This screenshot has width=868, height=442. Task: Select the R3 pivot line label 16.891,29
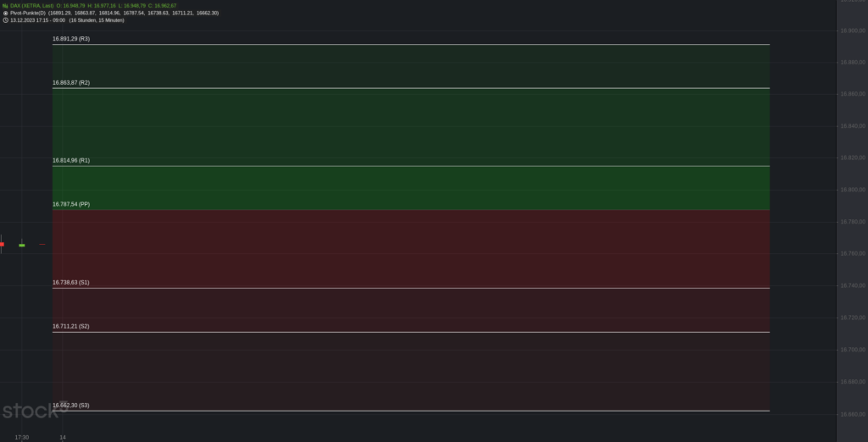point(71,39)
